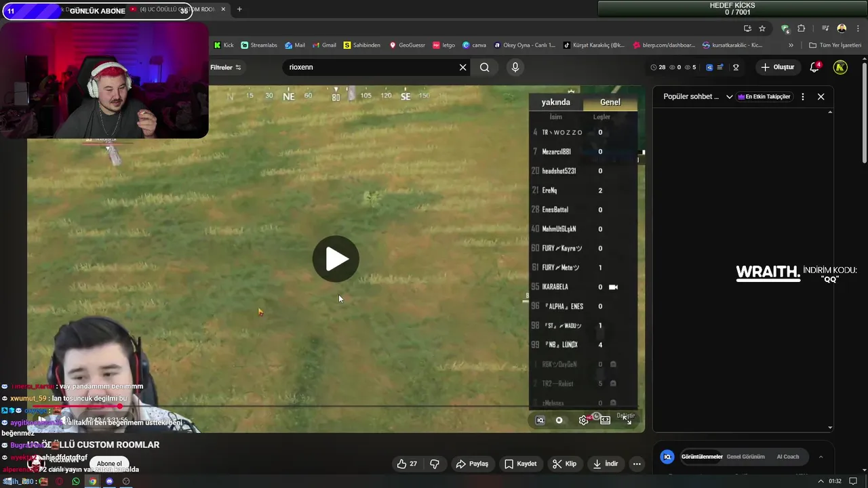Bookmark this page with the star icon
868x488 pixels.
(762, 28)
